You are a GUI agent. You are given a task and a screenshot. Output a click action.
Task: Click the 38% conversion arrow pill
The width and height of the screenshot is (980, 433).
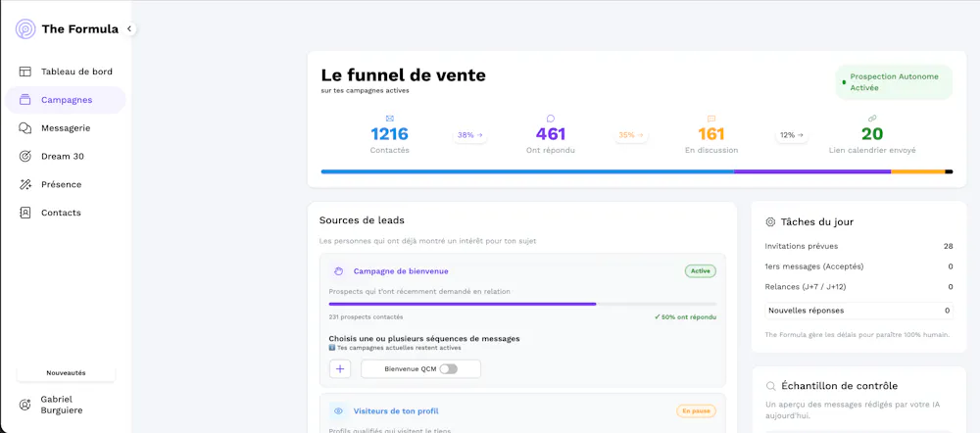pos(470,135)
